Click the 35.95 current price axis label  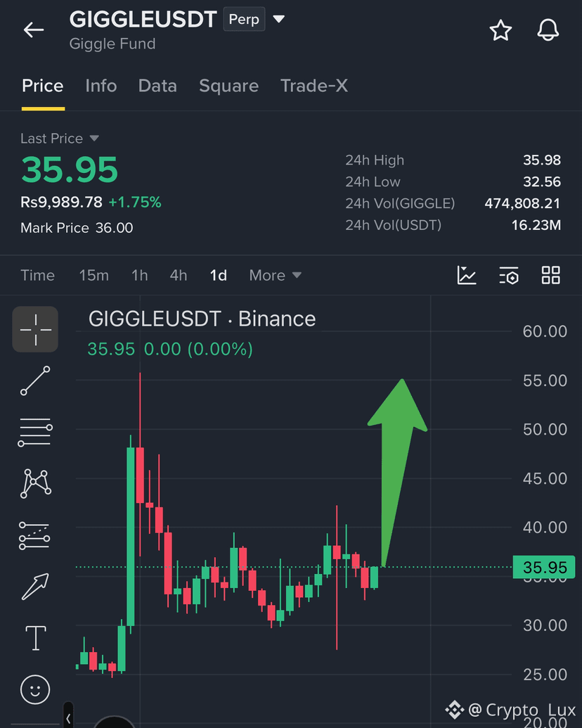(544, 568)
